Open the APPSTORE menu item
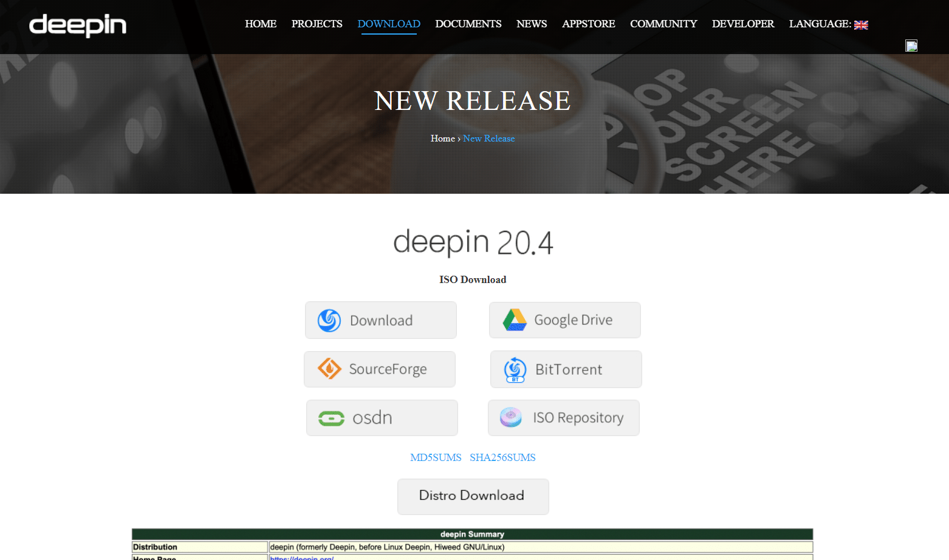The height and width of the screenshot is (560, 949). tap(589, 24)
